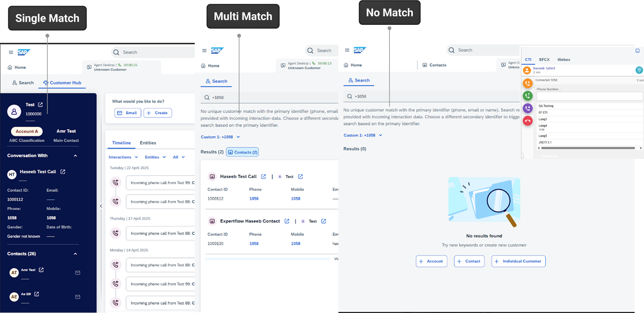Click the purple transfer call icon
644x313 pixels.
click(528, 109)
